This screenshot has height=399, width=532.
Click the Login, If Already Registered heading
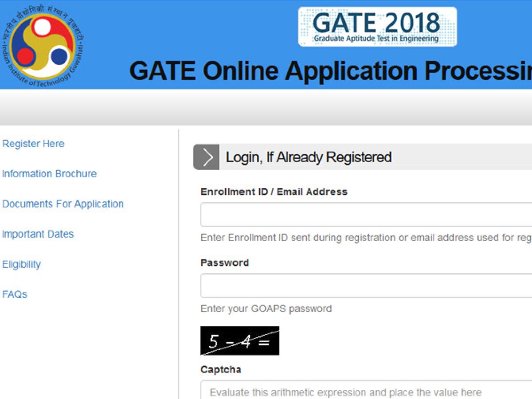(308, 157)
